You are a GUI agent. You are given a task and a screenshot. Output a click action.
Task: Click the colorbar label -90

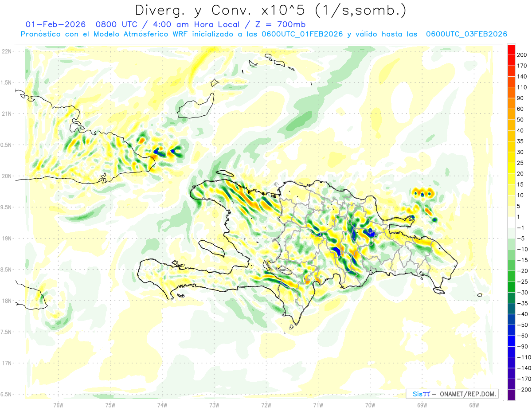pos(523,346)
